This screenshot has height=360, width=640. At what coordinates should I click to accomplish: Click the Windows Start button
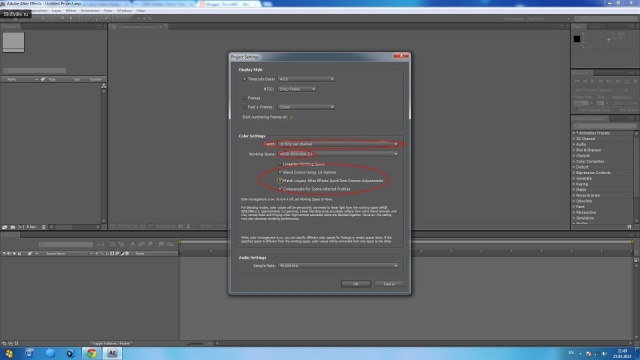9,353
